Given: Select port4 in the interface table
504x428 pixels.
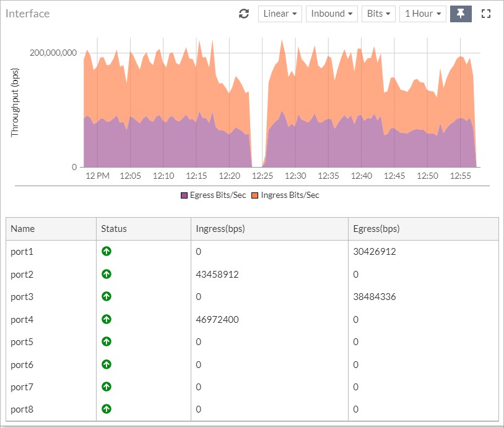Looking at the screenshot, I should point(21,319).
